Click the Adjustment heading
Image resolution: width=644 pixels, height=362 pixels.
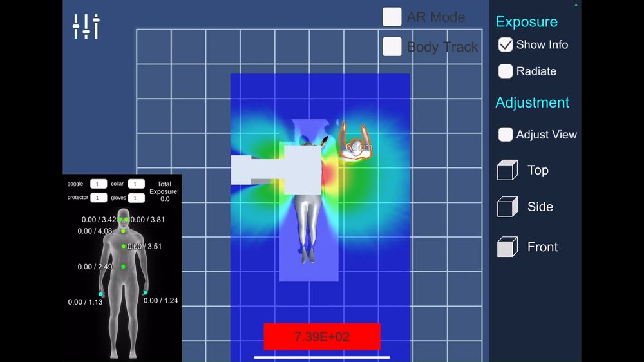tap(533, 102)
